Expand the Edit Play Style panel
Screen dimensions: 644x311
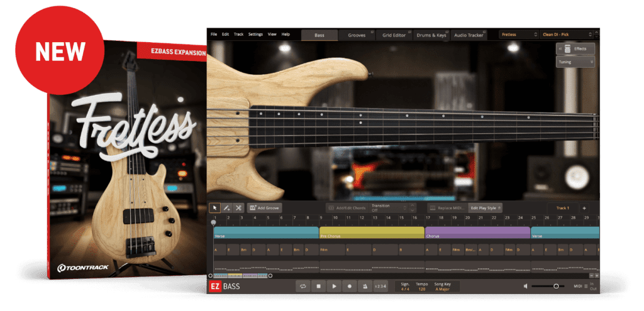(486, 208)
